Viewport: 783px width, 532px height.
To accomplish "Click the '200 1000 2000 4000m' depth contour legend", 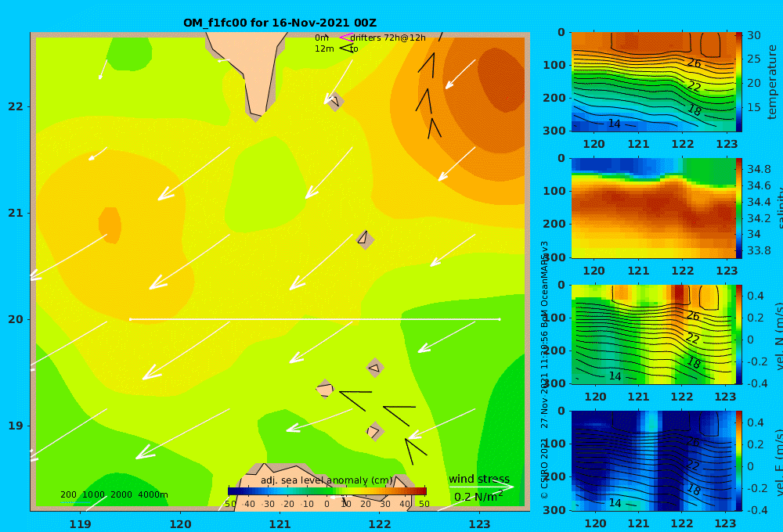I will [x=114, y=494].
